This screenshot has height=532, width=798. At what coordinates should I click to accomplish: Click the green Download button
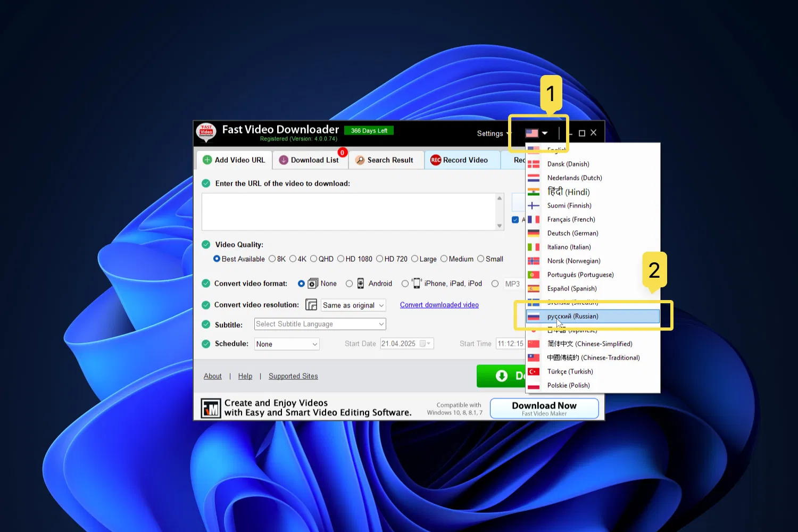pos(501,376)
